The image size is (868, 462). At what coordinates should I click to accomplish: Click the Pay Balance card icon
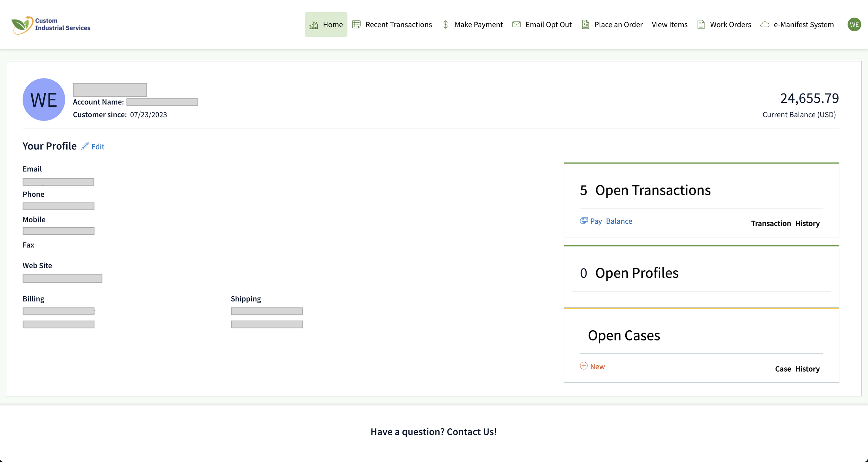click(584, 221)
